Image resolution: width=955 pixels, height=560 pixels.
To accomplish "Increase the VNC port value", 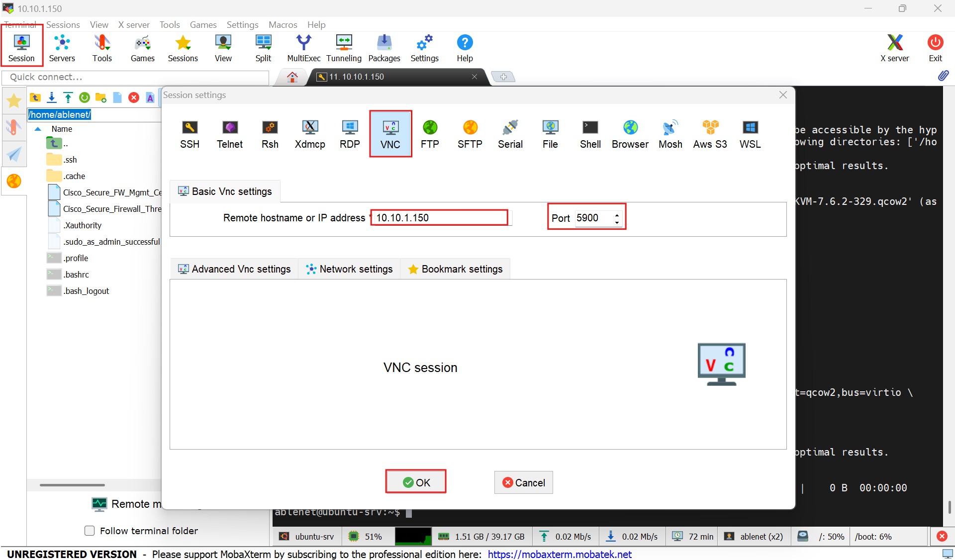I will (617, 215).
